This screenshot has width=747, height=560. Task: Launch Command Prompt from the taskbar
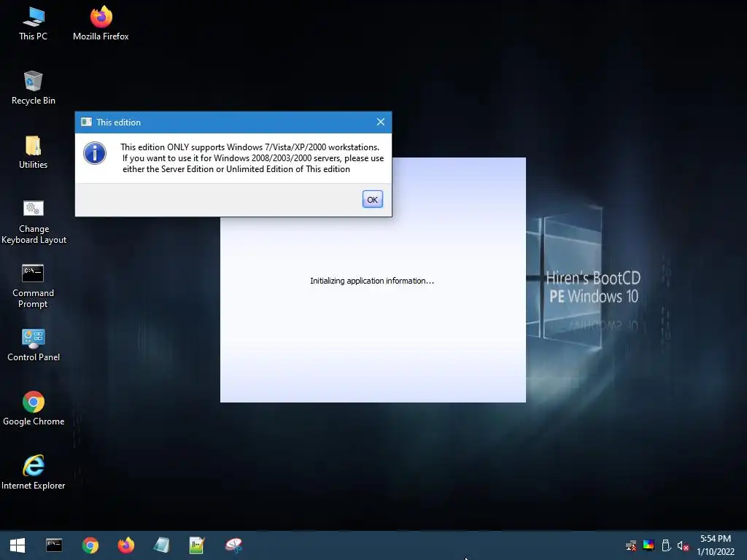click(54, 545)
